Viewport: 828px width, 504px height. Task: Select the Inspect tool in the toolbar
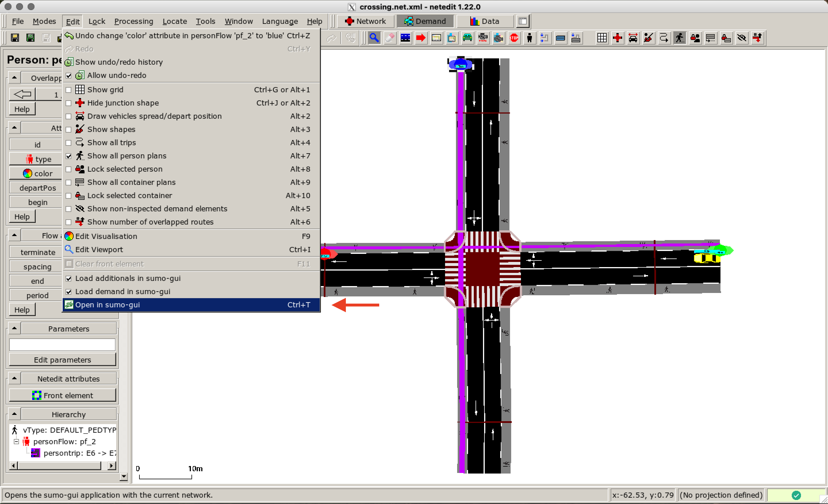click(374, 38)
